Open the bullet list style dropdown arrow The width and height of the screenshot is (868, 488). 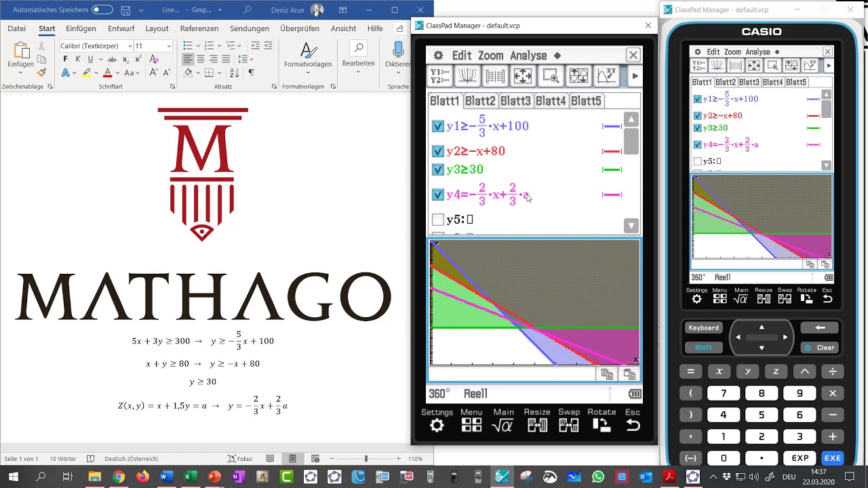[x=197, y=46]
